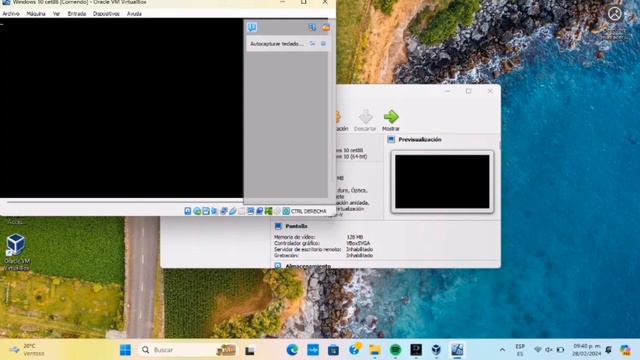
Task: Open the Máquina menu
Action: coord(36,13)
